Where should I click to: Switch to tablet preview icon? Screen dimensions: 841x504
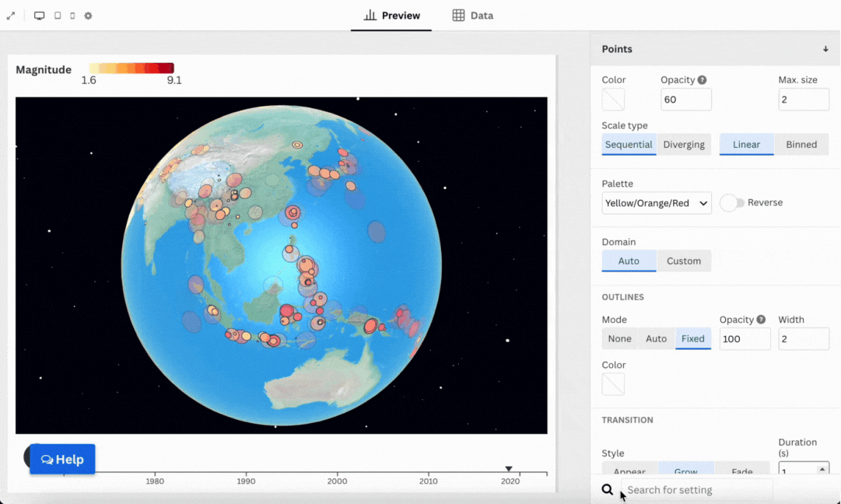(x=58, y=16)
